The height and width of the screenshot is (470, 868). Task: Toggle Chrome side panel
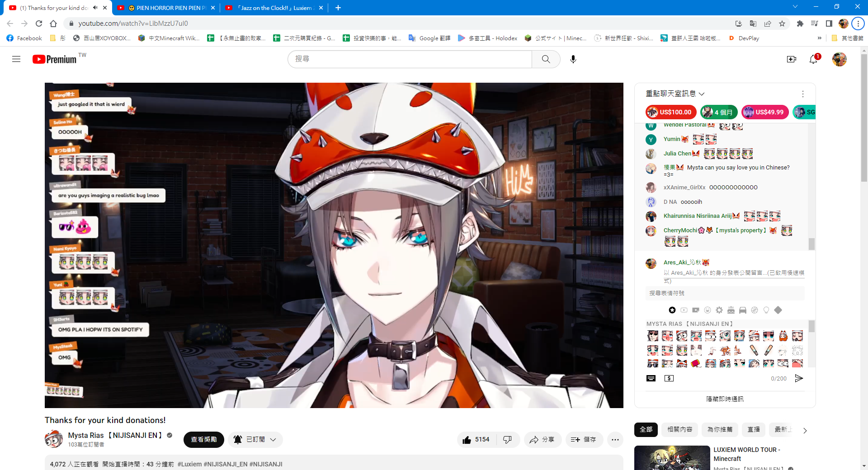pos(829,23)
